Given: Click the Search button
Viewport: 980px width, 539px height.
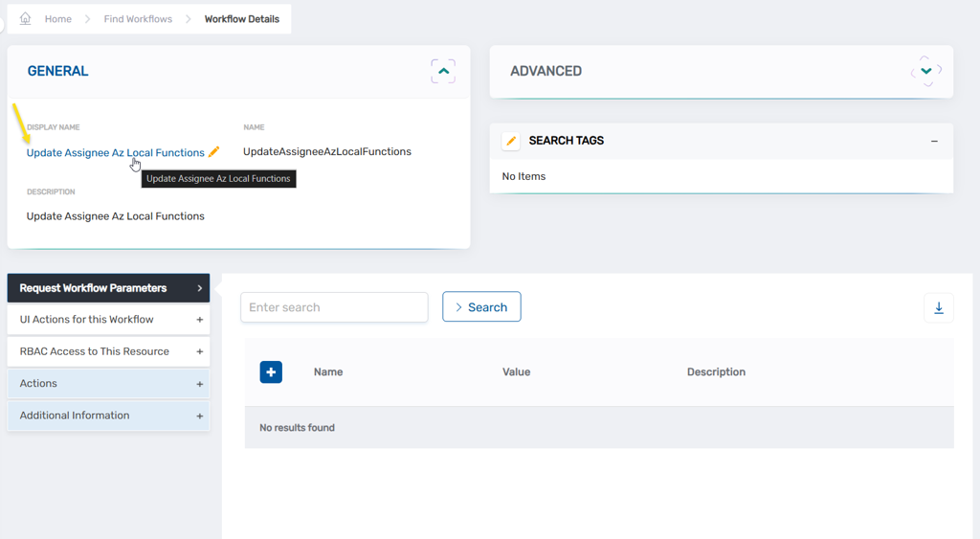Looking at the screenshot, I should (x=482, y=307).
